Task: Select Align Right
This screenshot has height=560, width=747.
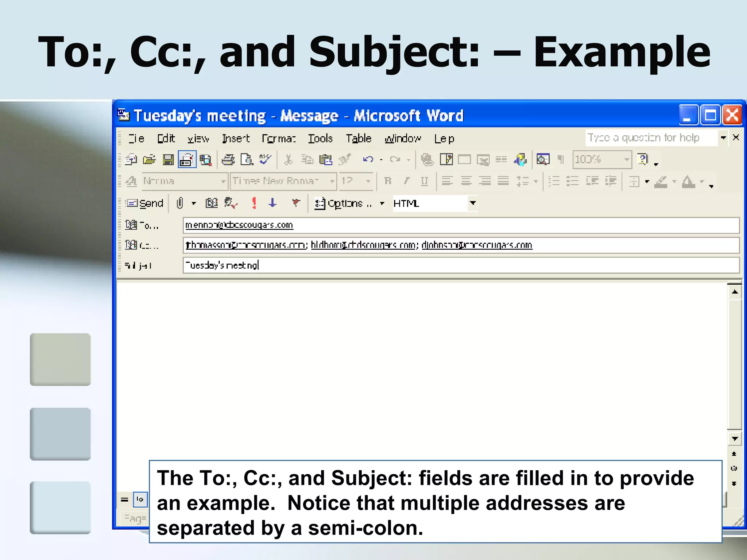Action: pos(485,181)
